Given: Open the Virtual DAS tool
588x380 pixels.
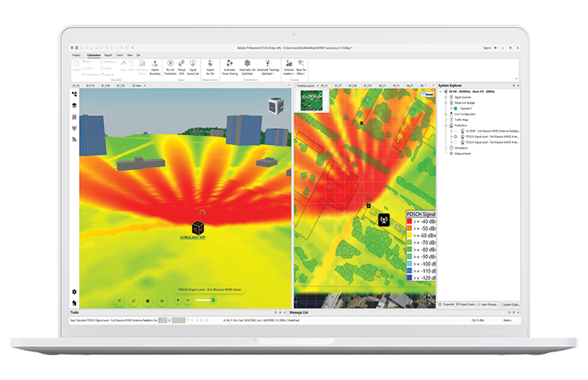Looking at the screenshot, I should pyautogui.click(x=182, y=67).
